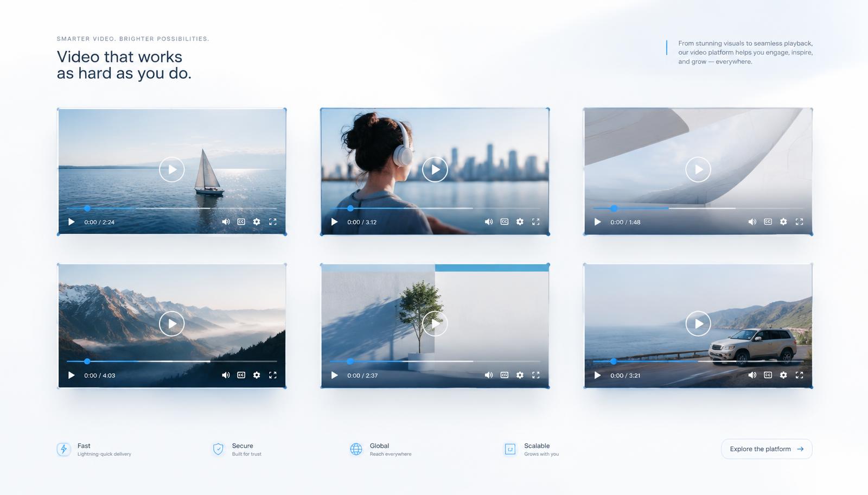Image resolution: width=868 pixels, height=495 pixels.
Task: Click the 'Video that works' headline
Action: pos(119,57)
